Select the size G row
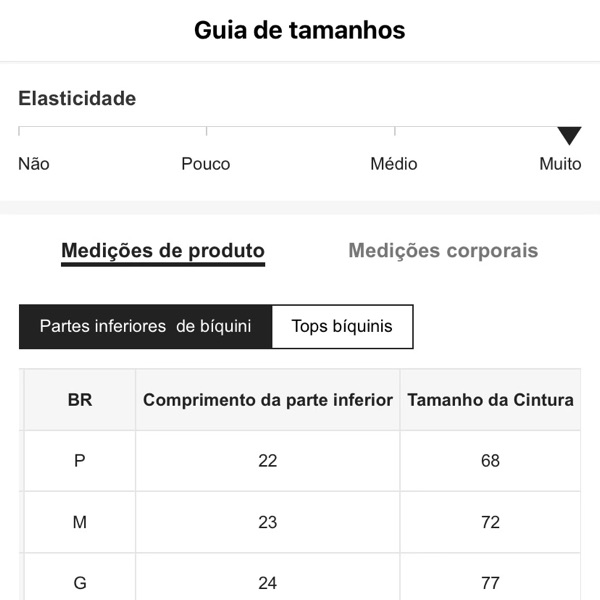This screenshot has width=600, height=600. pyautogui.click(x=80, y=582)
